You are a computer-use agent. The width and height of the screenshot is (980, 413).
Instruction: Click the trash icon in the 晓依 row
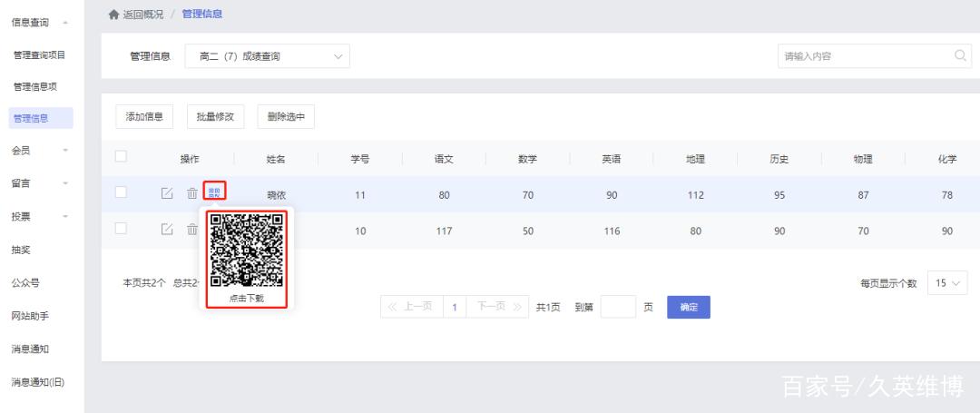tap(191, 193)
